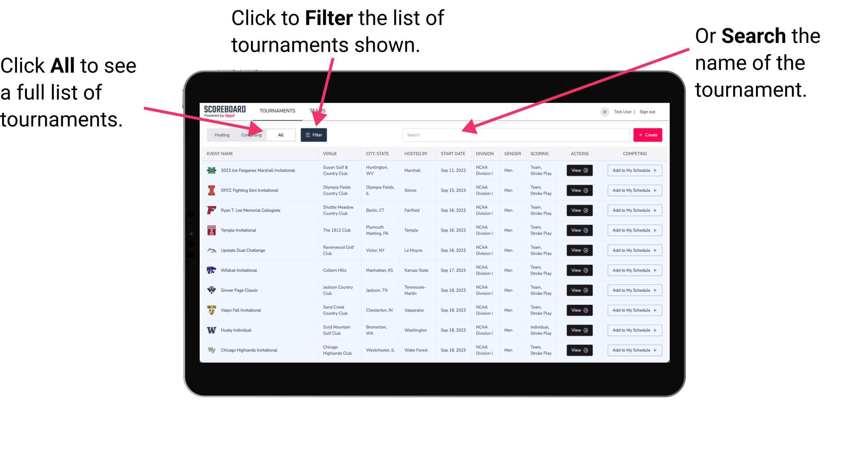Select the Hosting toggle tab
The width and height of the screenshot is (868, 467).
(x=221, y=134)
